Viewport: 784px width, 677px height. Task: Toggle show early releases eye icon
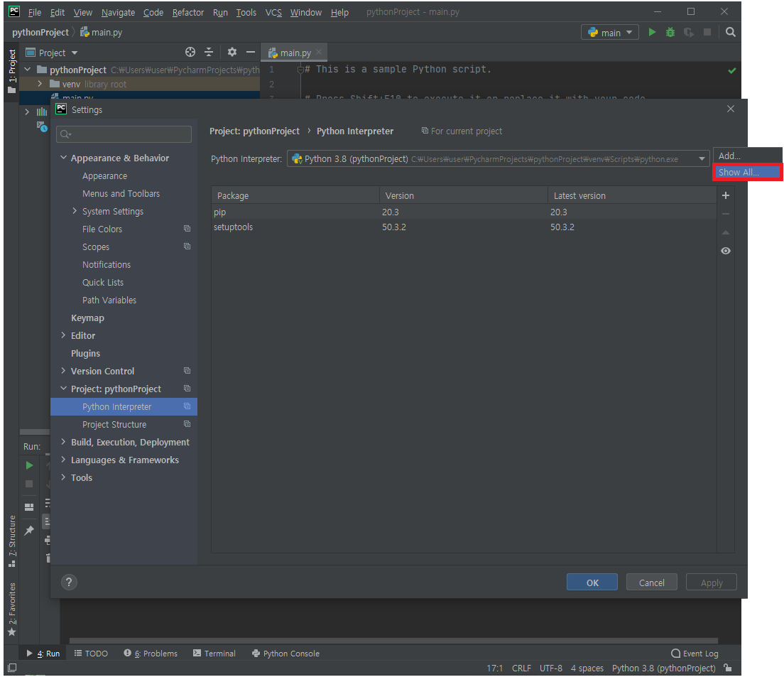726,251
